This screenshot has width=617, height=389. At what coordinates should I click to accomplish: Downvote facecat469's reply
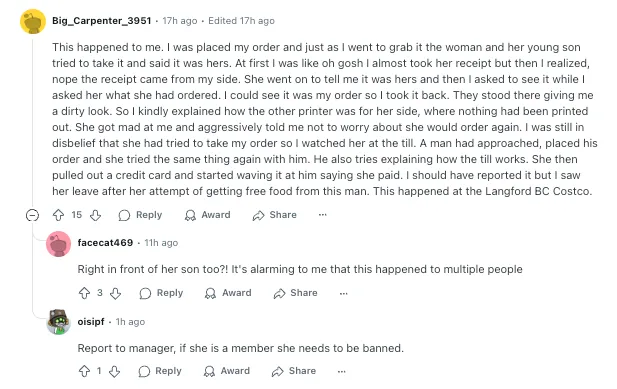point(115,293)
